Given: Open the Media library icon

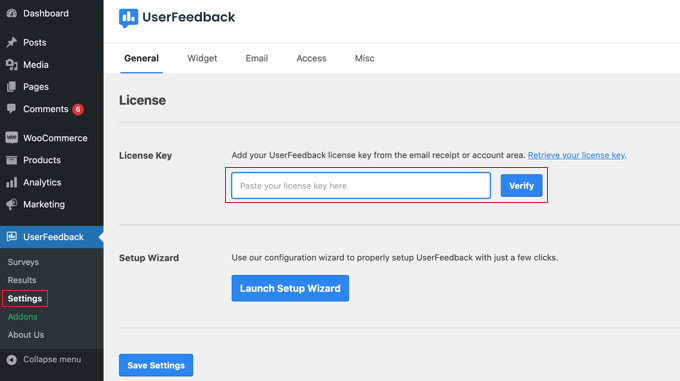Looking at the screenshot, I should coord(12,65).
